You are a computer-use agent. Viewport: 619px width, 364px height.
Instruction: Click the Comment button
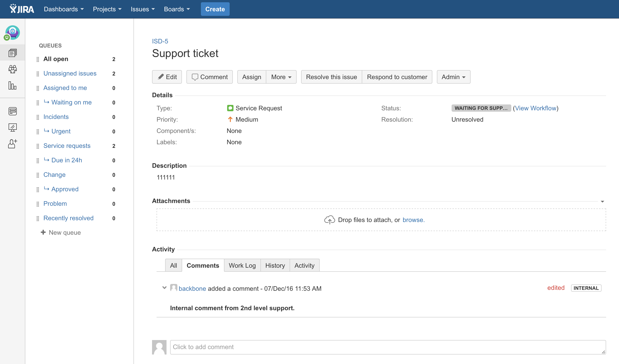210,77
